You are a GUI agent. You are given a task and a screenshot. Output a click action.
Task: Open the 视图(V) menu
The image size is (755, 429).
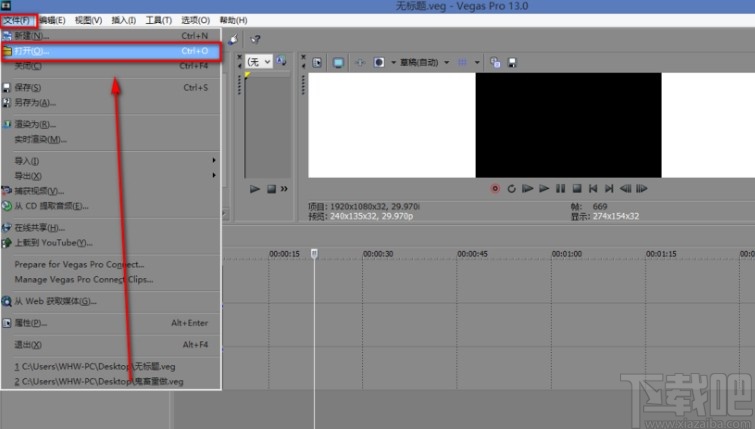coord(89,20)
